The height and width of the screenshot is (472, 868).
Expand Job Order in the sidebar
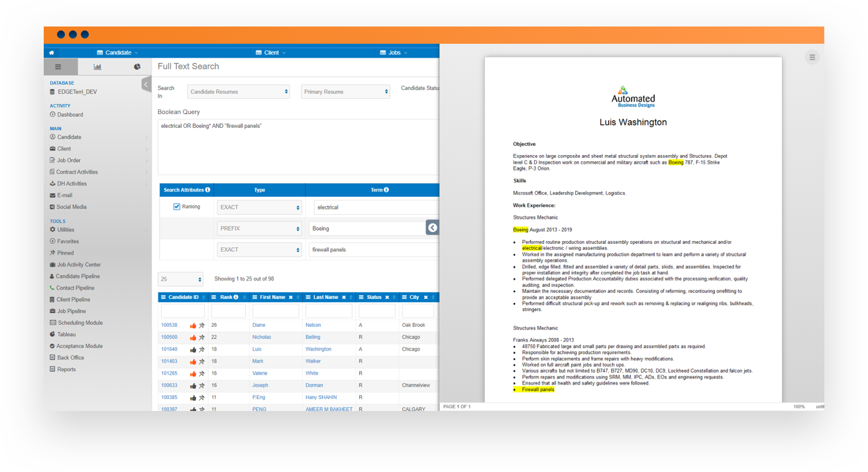(x=98, y=160)
